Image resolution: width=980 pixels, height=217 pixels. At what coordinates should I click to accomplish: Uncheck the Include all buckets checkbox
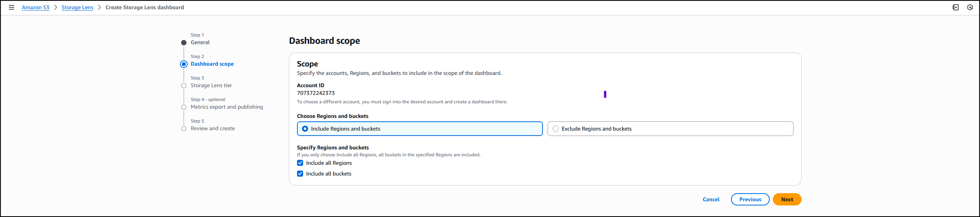click(x=300, y=174)
